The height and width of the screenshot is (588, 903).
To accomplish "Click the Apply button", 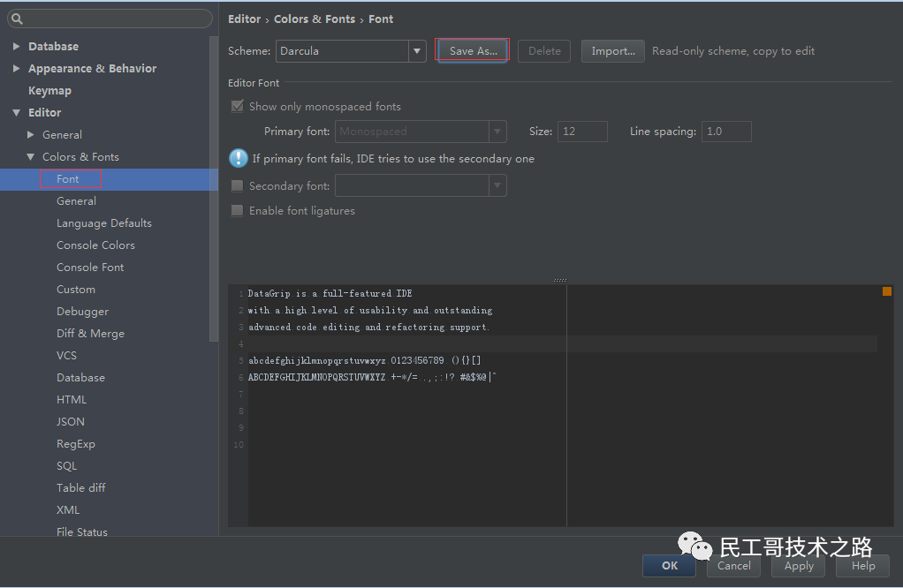I will 799,566.
